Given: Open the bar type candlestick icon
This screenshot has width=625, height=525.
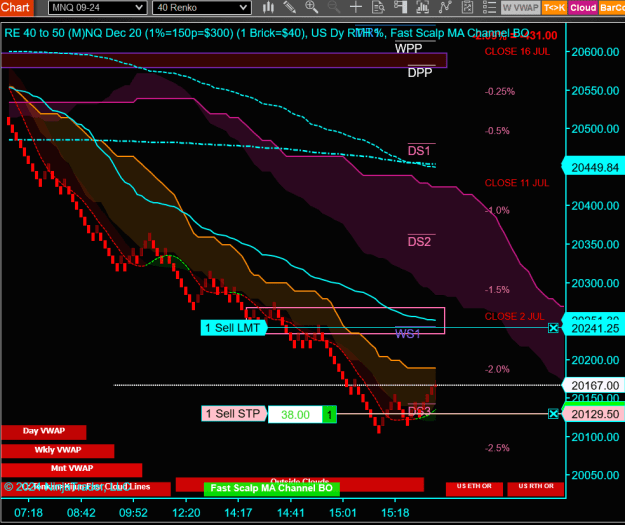Looking at the screenshot, I should tap(268, 7).
